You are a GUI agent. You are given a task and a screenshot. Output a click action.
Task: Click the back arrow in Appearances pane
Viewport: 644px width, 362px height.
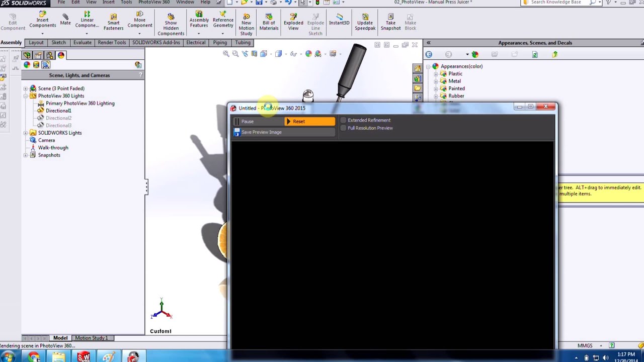point(429,54)
